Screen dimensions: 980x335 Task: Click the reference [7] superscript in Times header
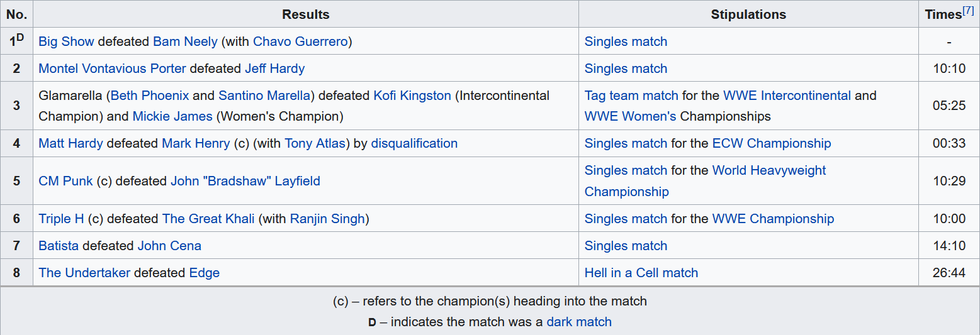[x=968, y=11]
